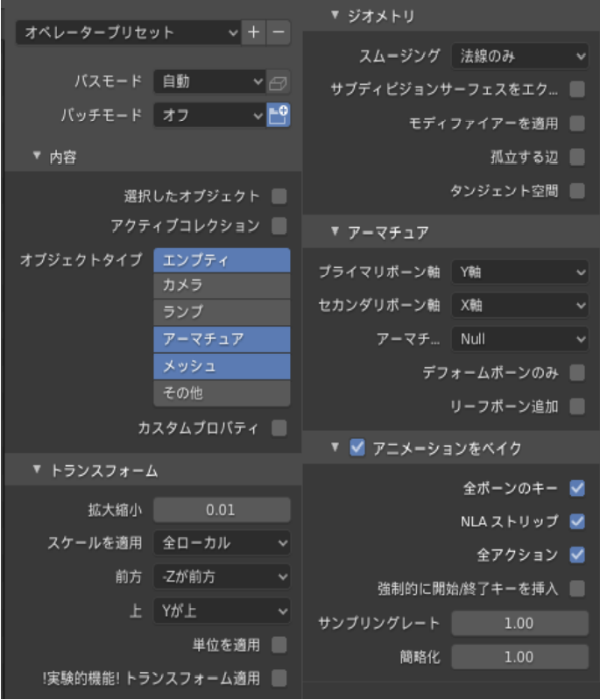Deselect メッシュ in the object type list
The width and height of the screenshot is (600, 700).
(222, 366)
